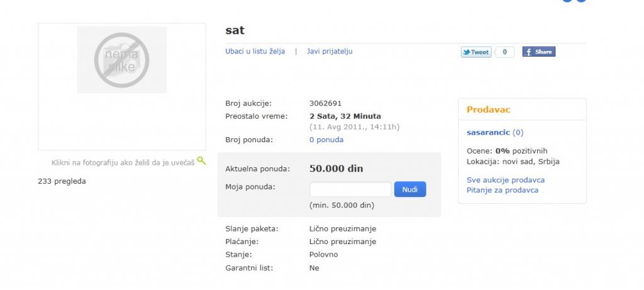Open seller profile 'sasarancic'
The height and width of the screenshot is (290, 644).
tap(488, 133)
